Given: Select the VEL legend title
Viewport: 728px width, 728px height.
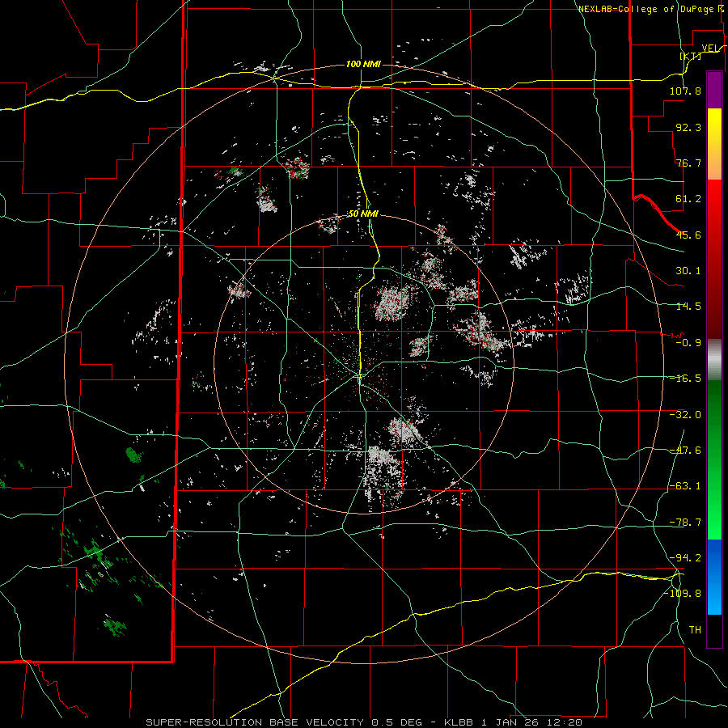Looking at the screenshot, I should [711, 49].
